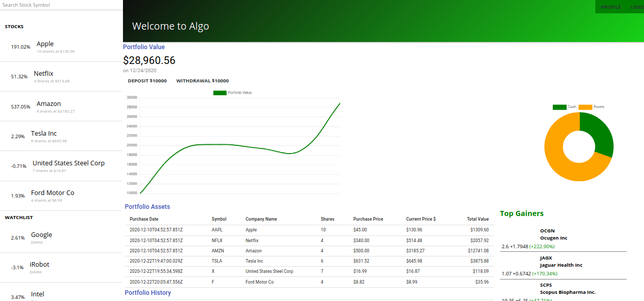
Task: Click the Portfolio History heading
Action: click(148, 293)
